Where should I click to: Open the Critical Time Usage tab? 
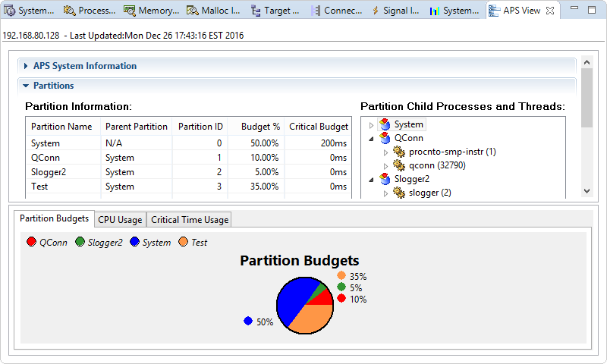[189, 220]
